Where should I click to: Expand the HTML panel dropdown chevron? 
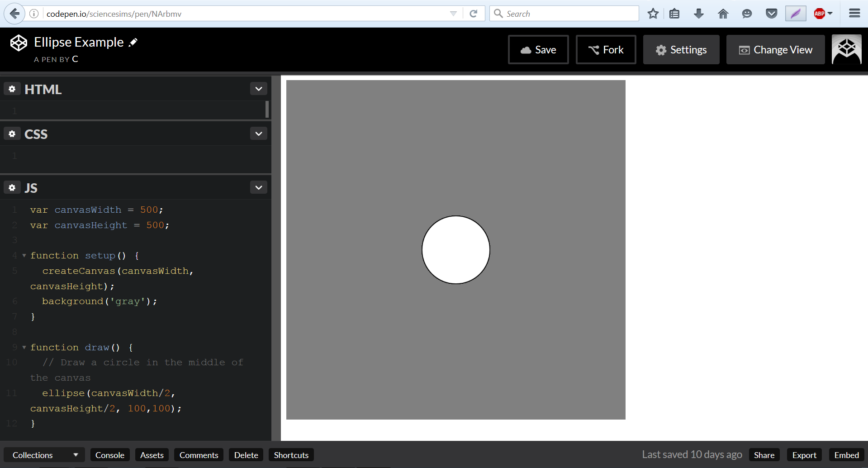click(259, 89)
